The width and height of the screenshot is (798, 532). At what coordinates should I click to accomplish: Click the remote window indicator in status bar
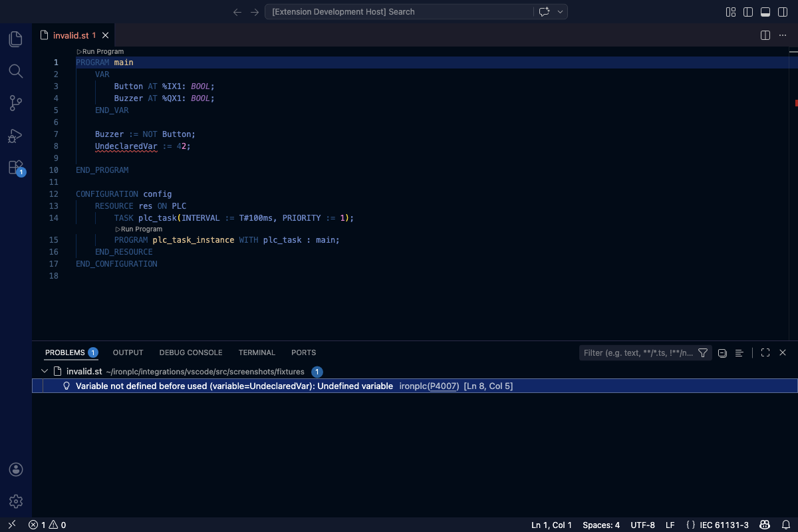pyautogui.click(x=11, y=525)
